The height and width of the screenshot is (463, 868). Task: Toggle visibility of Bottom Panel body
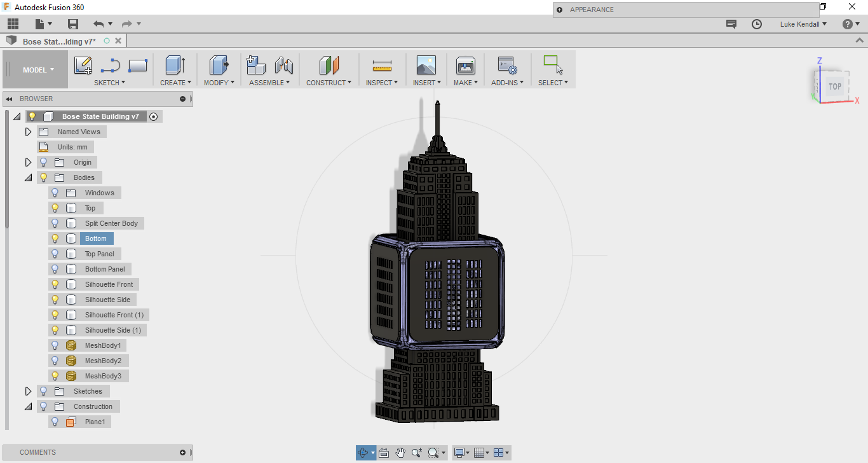(x=55, y=269)
